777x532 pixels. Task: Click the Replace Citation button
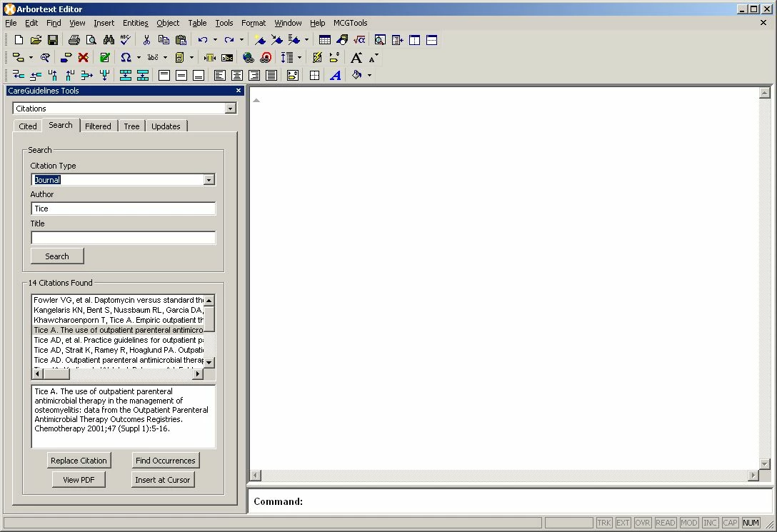[x=79, y=460]
